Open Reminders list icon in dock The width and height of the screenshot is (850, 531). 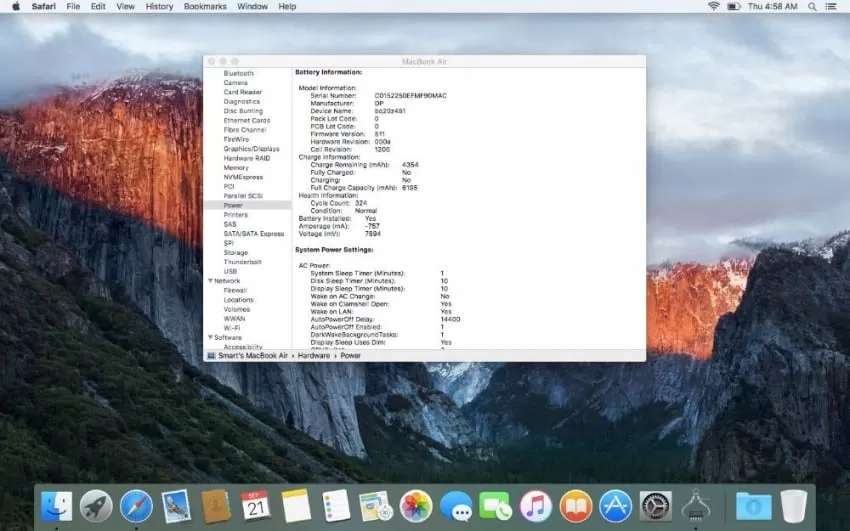click(x=336, y=506)
